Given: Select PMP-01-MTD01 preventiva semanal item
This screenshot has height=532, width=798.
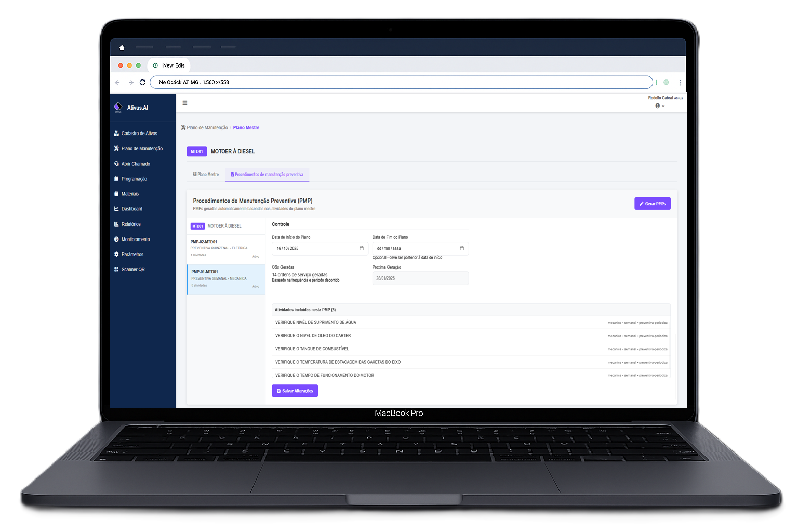Looking at the screenshot, I should (225, 278).
